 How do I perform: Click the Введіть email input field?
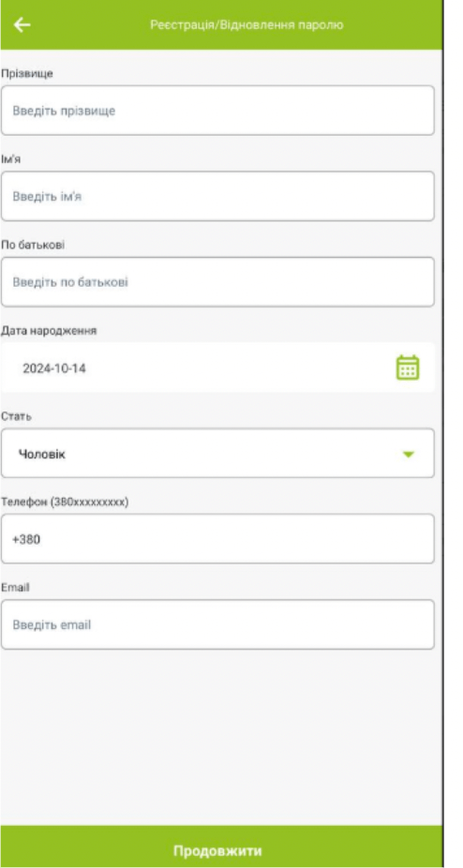point(217,624)
